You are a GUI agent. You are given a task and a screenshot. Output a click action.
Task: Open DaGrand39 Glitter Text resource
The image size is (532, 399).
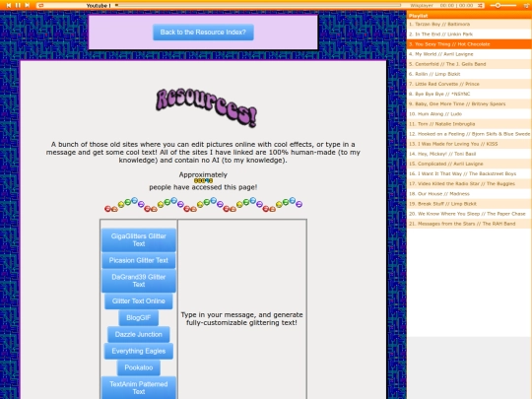(x=139, y=281)
